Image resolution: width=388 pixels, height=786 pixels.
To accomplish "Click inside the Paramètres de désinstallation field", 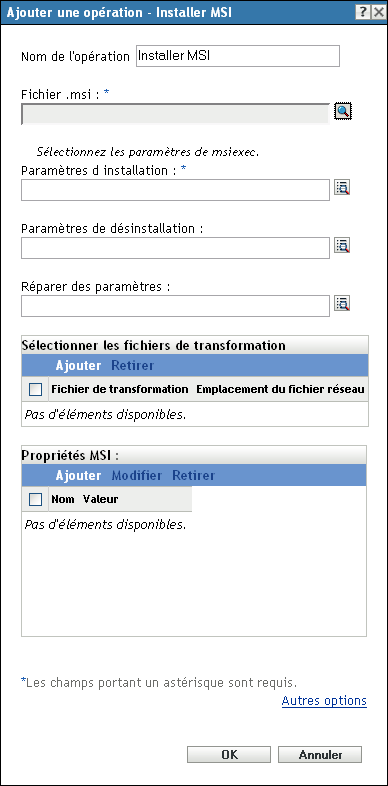I will click(175, 248).
